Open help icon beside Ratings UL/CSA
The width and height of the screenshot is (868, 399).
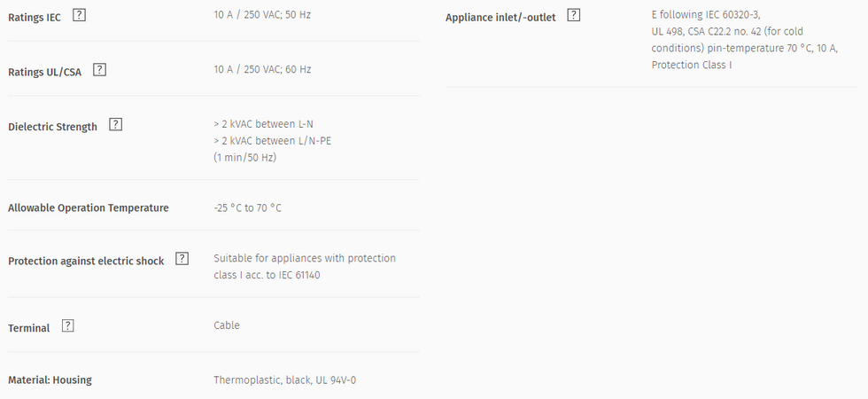(99, 70)
